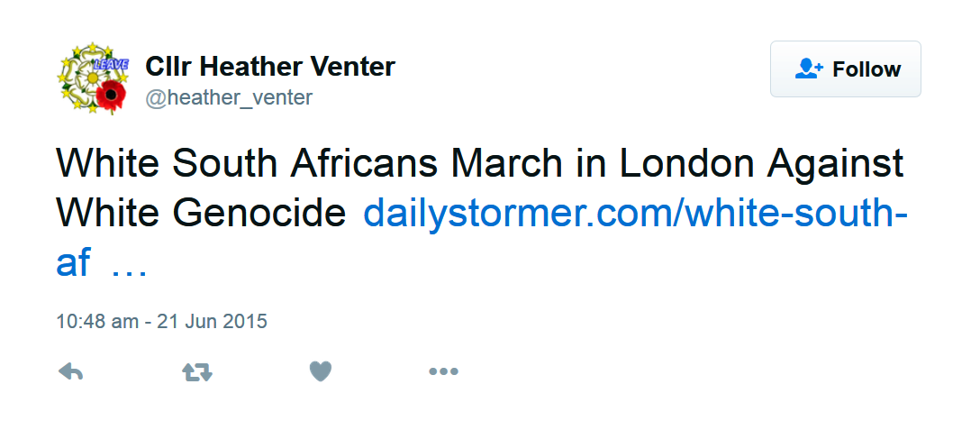Click the red poppy in the avatar
The width and height of the screenshot is (980, 430).
[x=110, y=96]
